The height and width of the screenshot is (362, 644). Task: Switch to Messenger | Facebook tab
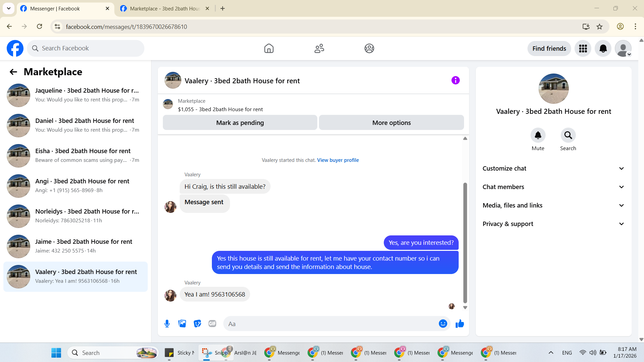pos(65,9)
